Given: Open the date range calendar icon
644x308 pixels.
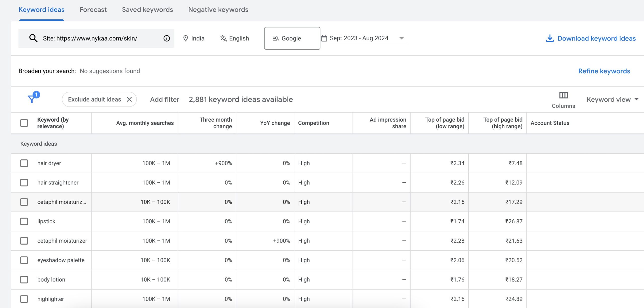Looking at the screenshot, I should point(324,38).
